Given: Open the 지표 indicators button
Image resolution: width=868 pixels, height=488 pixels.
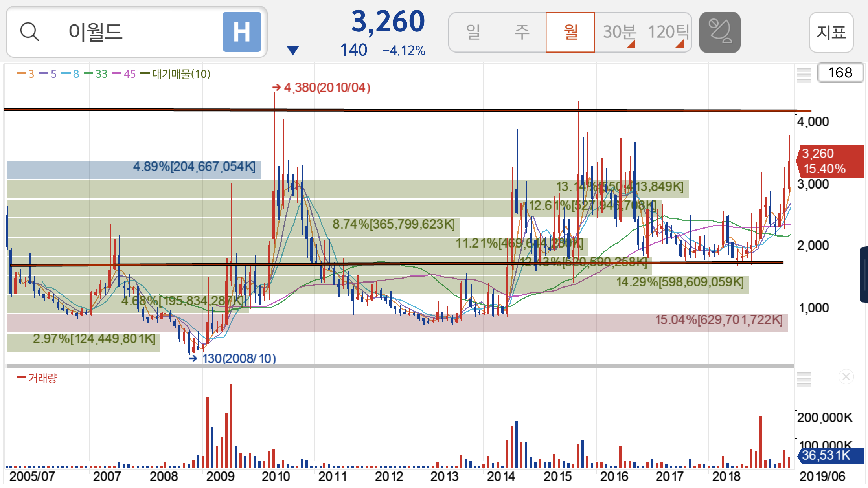Looking at the screenshot, I should [x=831, y=32].
